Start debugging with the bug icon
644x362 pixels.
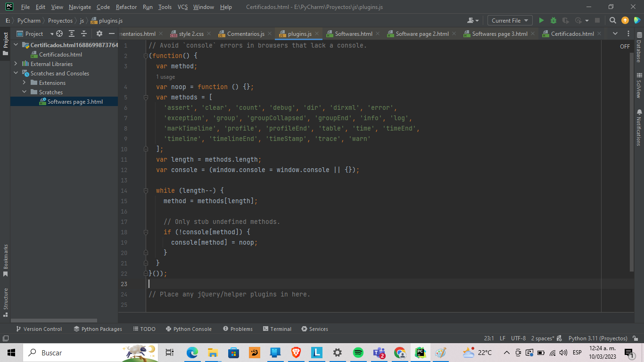(553, 20)
